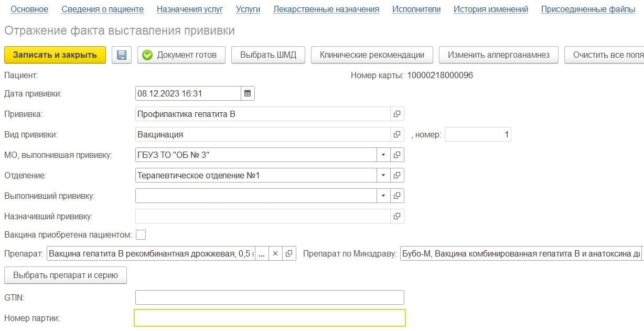Focus the Номер партии input field
The width and height of the screenshot is (644, 331).
point(270,318)
